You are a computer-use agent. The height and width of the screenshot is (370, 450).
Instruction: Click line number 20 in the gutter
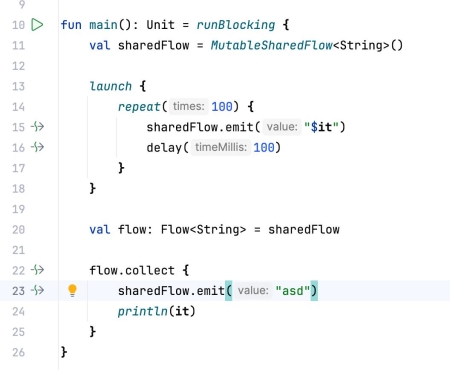click(19, 230)
